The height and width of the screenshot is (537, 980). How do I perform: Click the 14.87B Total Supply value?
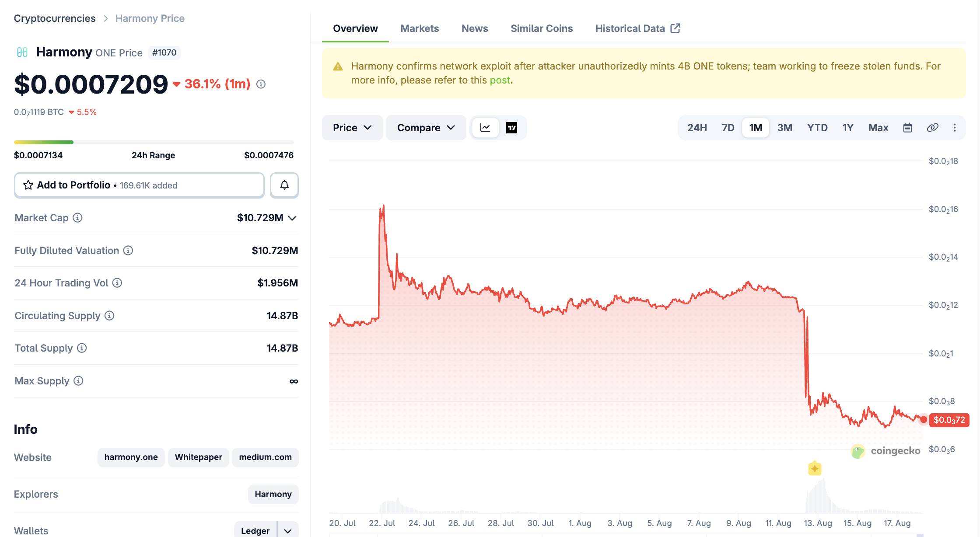(x=283, y=348)
